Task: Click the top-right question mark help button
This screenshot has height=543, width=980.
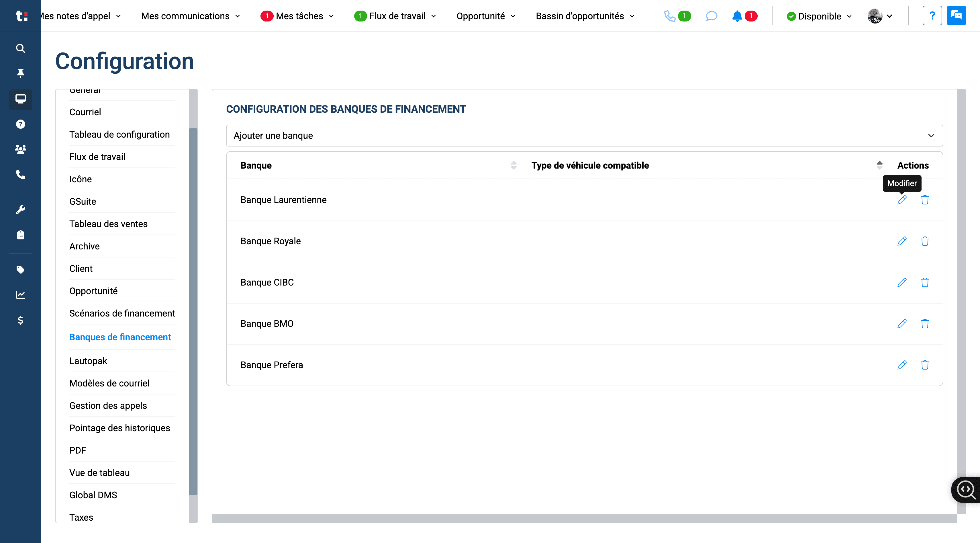Action: [932, 15]
